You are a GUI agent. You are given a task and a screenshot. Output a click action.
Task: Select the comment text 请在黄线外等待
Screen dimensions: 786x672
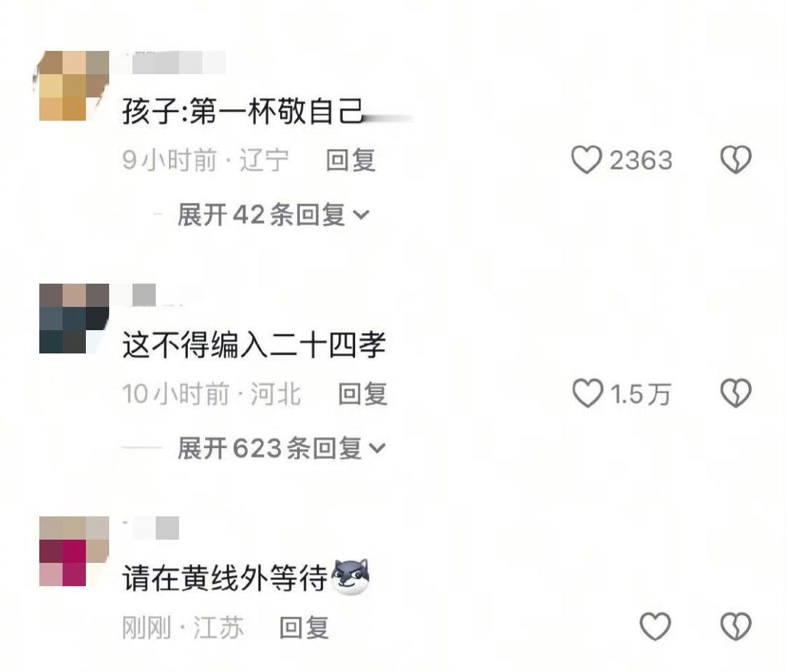[225, 578]
